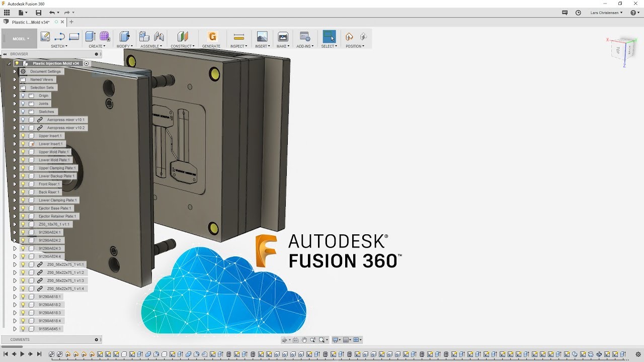Open Lars Christensen account menu

pyautogui.click(x=606, y=13)
